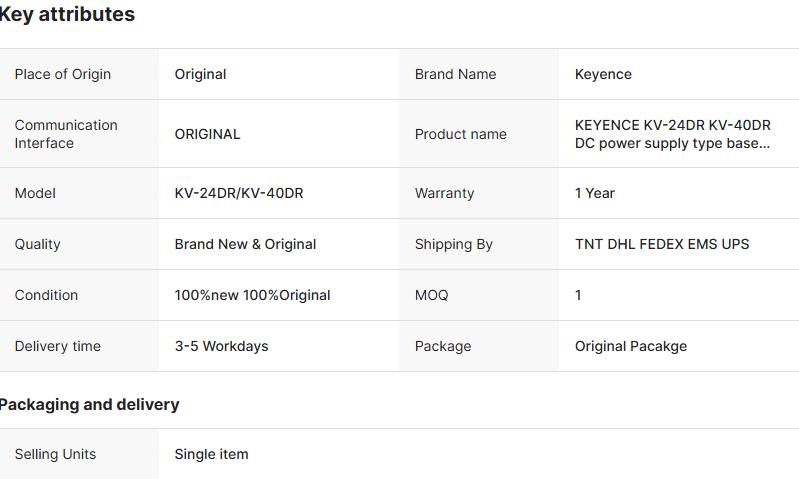Click the Shipping By label

coord(453,244)
